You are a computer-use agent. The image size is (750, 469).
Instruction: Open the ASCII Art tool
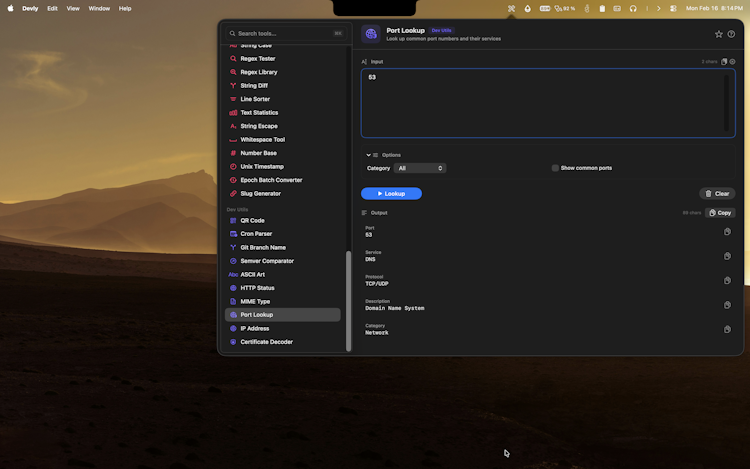click(x=282, y=274)
